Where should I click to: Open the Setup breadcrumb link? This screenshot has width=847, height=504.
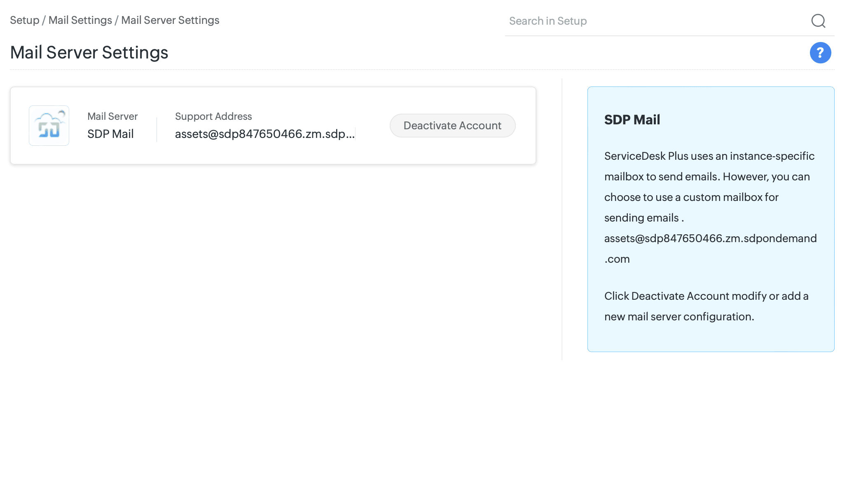(x=24, y=20)
